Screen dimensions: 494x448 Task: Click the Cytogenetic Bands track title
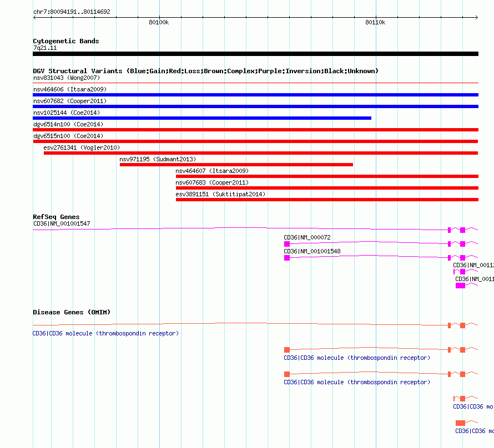click(66, 41)
